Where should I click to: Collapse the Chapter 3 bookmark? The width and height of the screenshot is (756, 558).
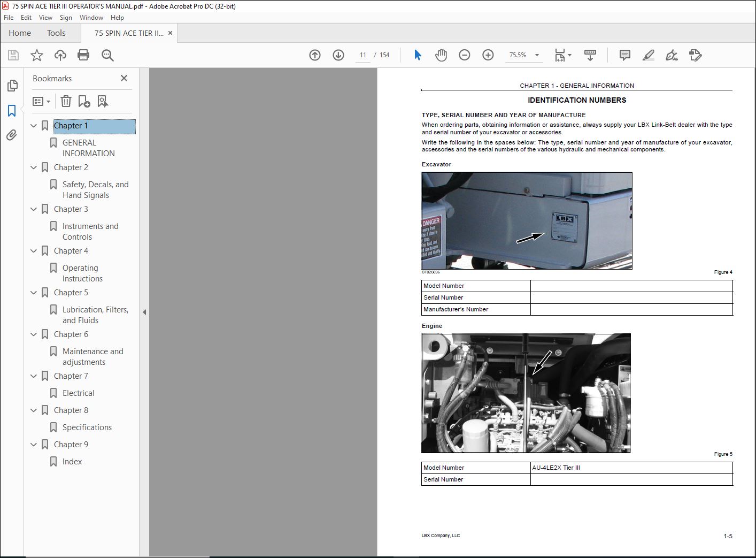pyautogui.click(x=34, y=209)
